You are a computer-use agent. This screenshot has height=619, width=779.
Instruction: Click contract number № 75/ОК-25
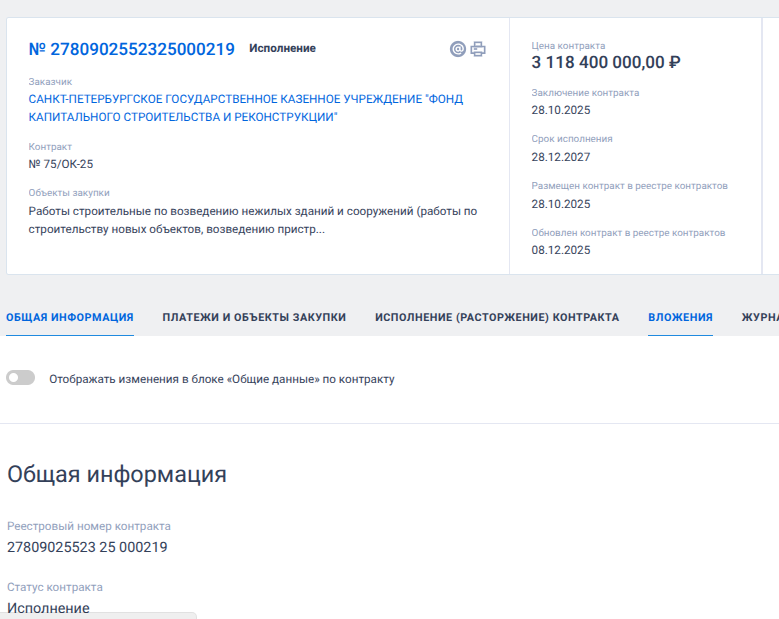click(61, 164)
